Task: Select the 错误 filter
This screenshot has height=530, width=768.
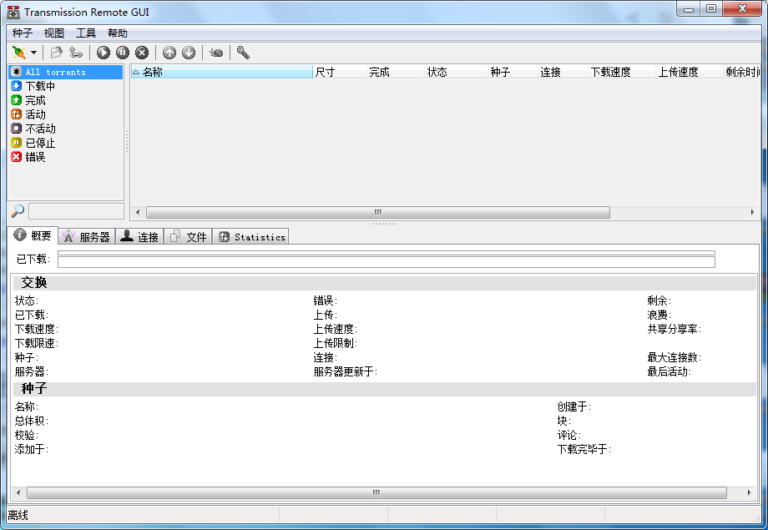Action: [x=66, y=157]
